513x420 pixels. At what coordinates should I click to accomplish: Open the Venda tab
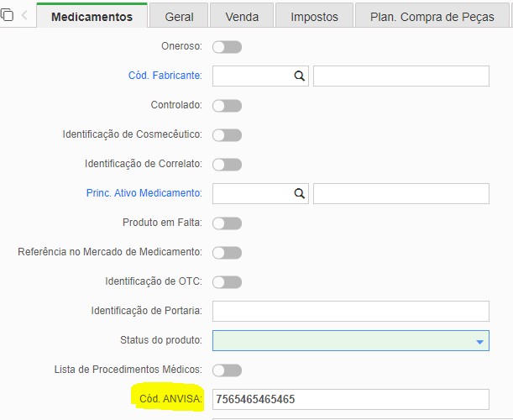coord(242,16)
